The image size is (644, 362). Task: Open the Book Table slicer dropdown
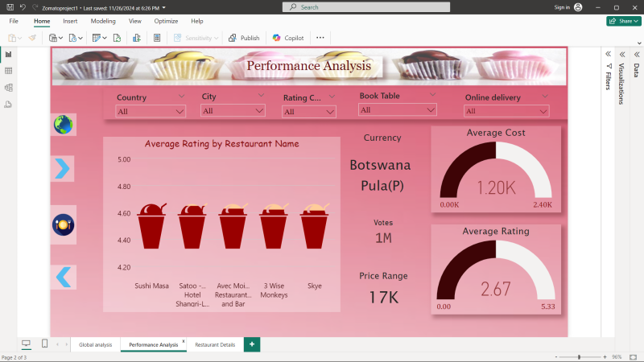coord(398,110)
